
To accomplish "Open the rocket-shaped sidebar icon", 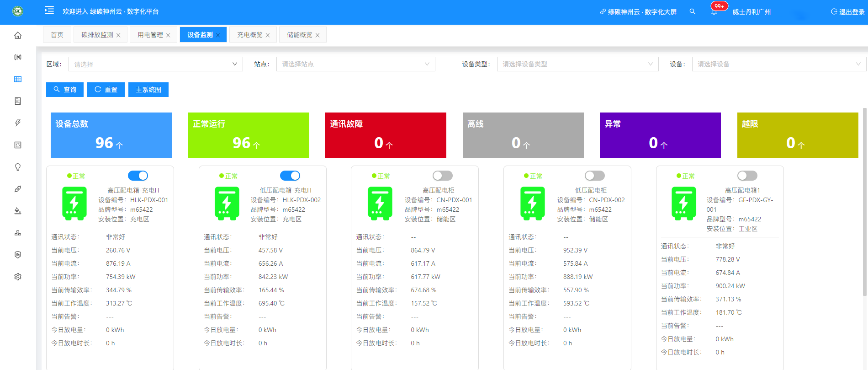I will pos(18,189).
